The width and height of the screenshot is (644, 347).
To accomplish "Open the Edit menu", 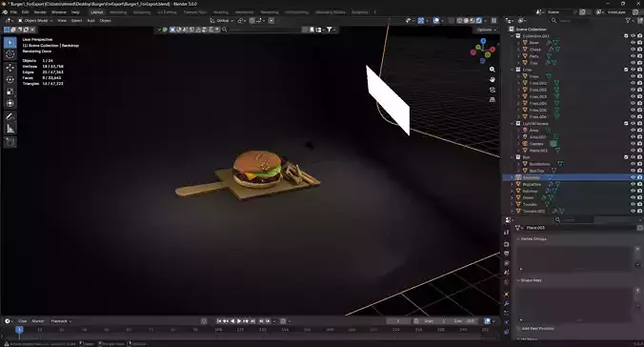I will pyautogui.click(x=25, y=12).
